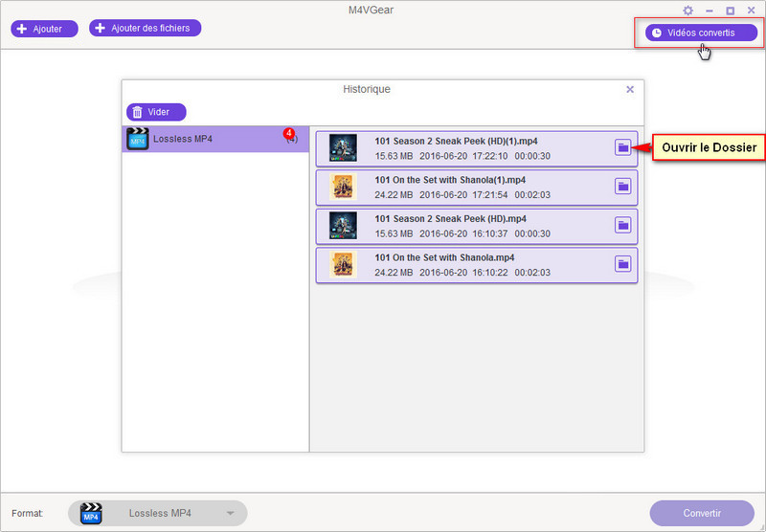Viewport: 766px width, 532px height.
Task: Select file name 101 Season 2 Sneak Peek (HD).mp4
Action: coord(450,219)
